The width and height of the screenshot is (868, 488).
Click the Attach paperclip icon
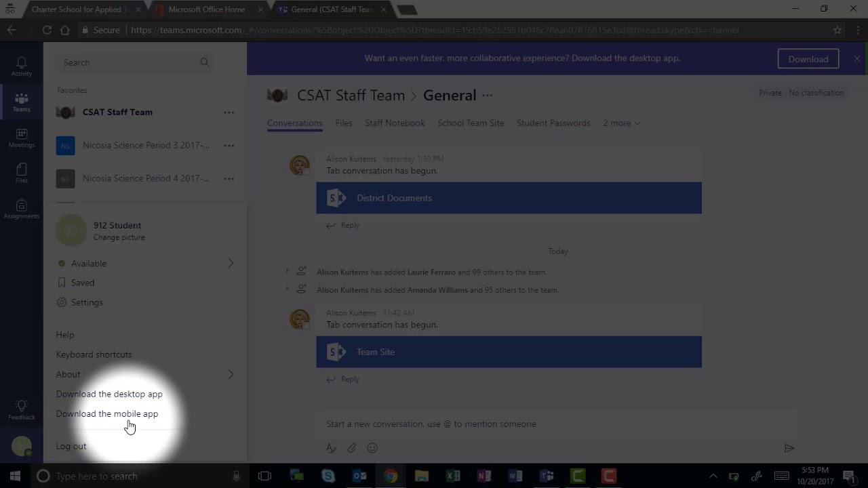click(x=352, y=448)
